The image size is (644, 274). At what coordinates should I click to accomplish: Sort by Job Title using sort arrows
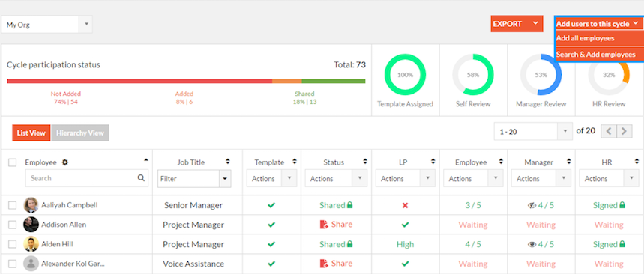[x=227, y=162]
